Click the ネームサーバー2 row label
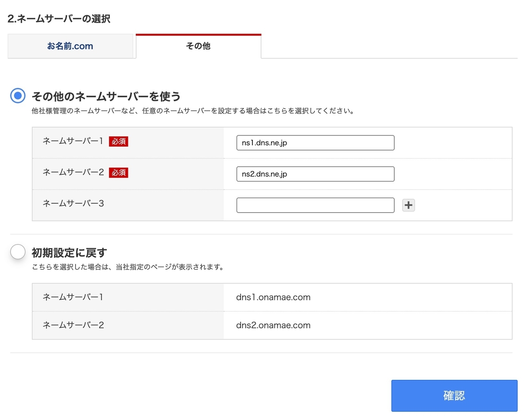524x420 pixels. point(72,172)
